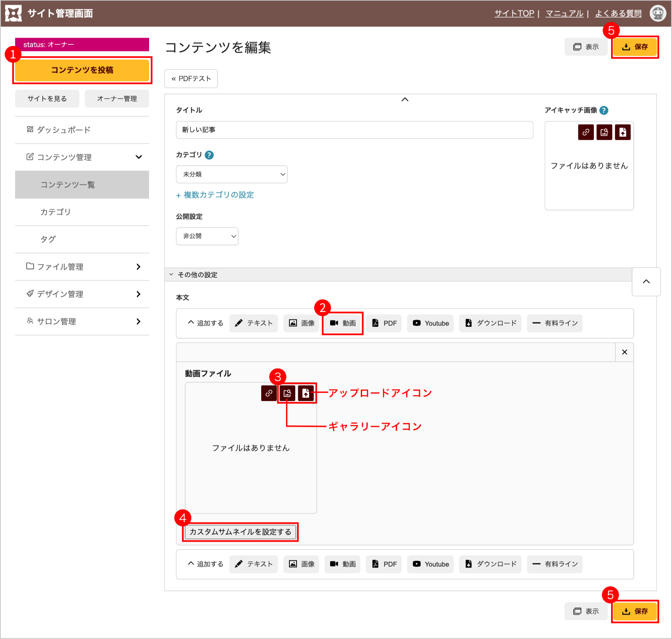Click the link icon under アイキャッチ画像
Image resolution: width=672 pixels, height=639 pixels.
click(x=586, y=132)
